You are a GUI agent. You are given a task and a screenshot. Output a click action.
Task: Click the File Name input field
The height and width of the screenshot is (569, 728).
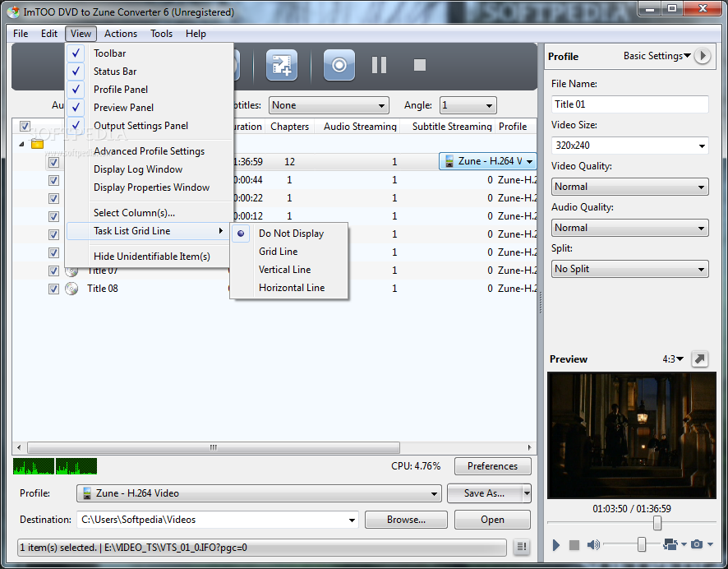630,104
